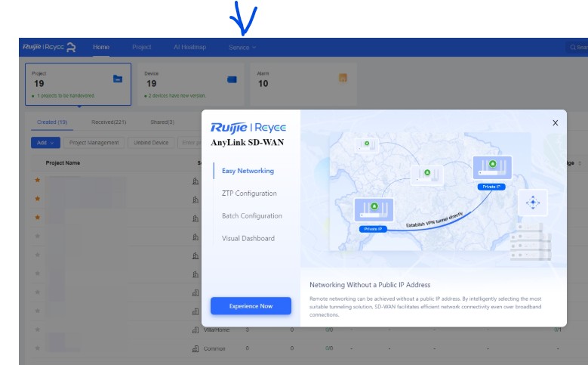This screenshot has height=365, width=588.
Task: Open the Project nav item
Action: point(142,47)
